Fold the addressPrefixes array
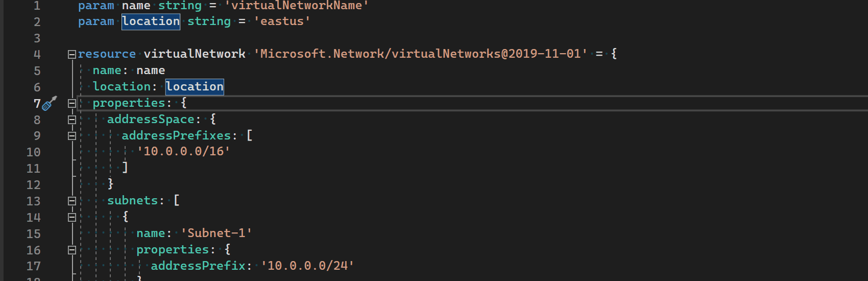The height and width of the screenshot is (281, 868). tap(72, 136)
